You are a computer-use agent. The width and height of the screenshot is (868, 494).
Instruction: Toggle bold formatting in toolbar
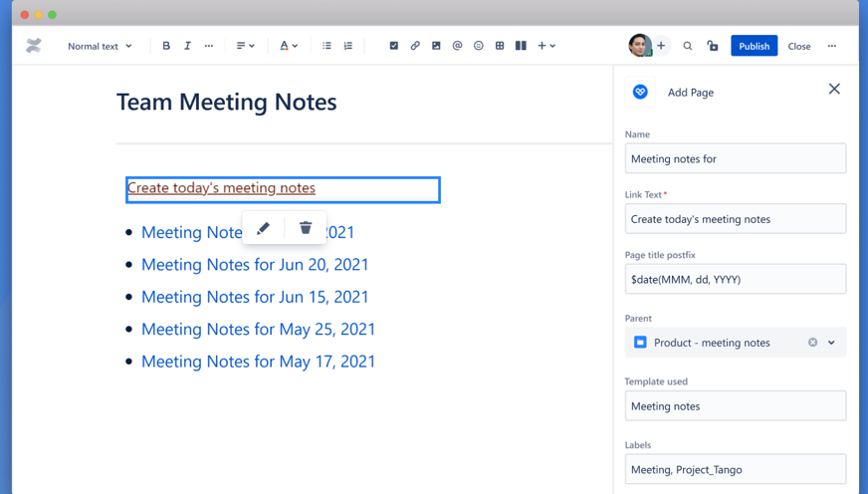click(x=166, y=46)
